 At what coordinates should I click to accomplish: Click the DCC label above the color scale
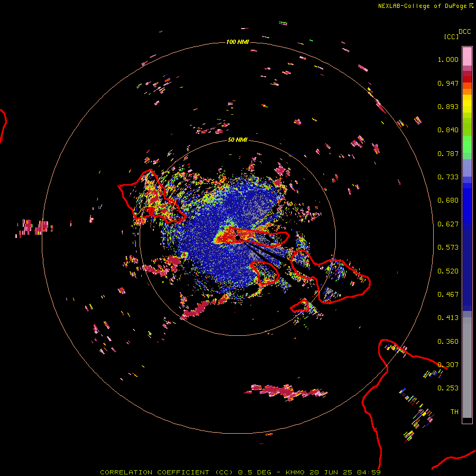click(x=465, y=32)
